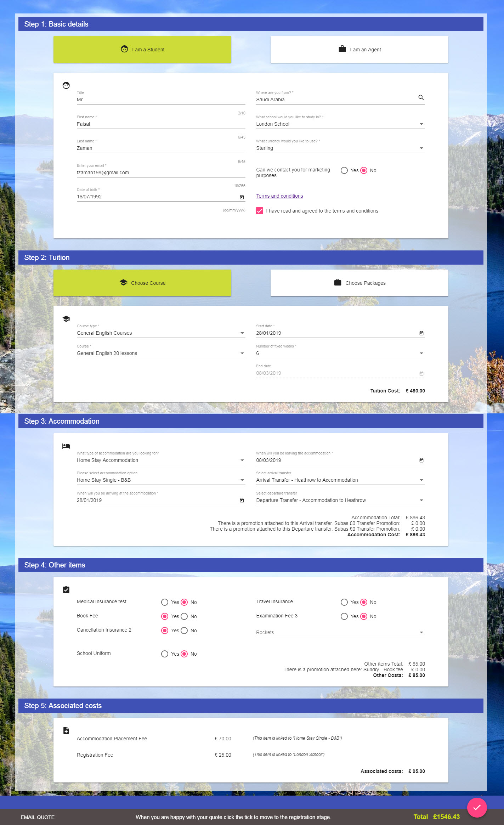
Task: Select Yes for Cancellation Insurance 2
Action: tap(165, 631)
